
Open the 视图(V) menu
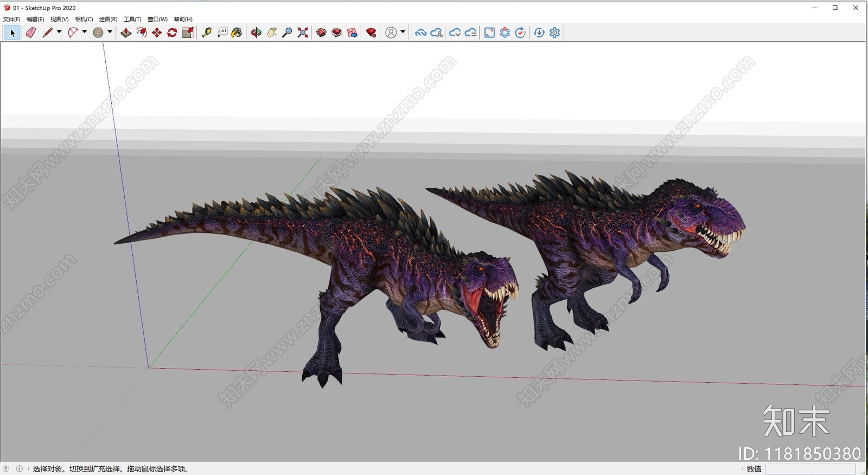coord(59,19)
